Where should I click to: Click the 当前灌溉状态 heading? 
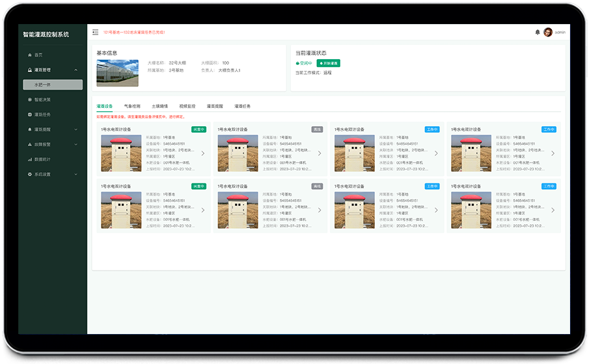311,53
